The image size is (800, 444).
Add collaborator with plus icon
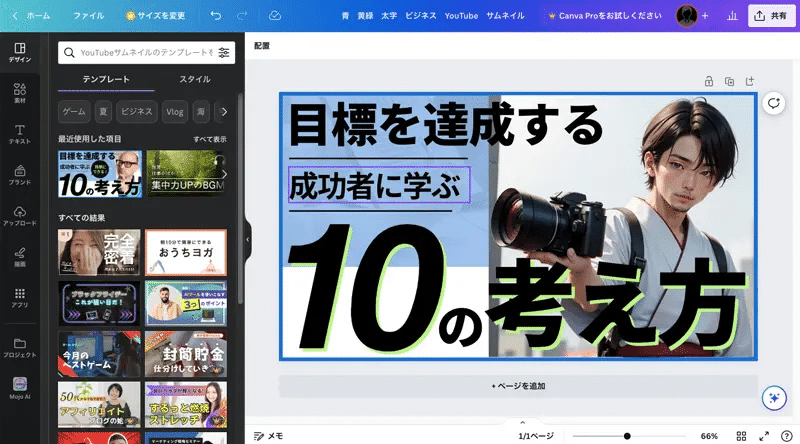(x=705, y=16)
